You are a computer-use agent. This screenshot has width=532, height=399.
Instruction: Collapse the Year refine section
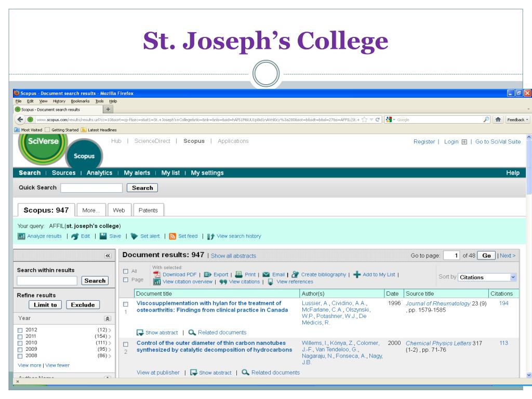(x=107, y=318)
